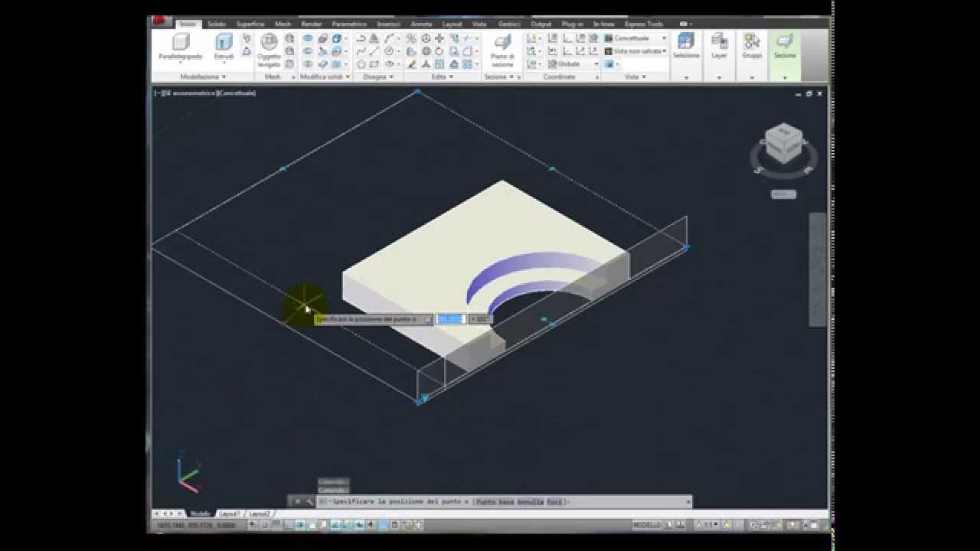Click the dynamic input angle field
980x551 pixels.
point(480,319)
